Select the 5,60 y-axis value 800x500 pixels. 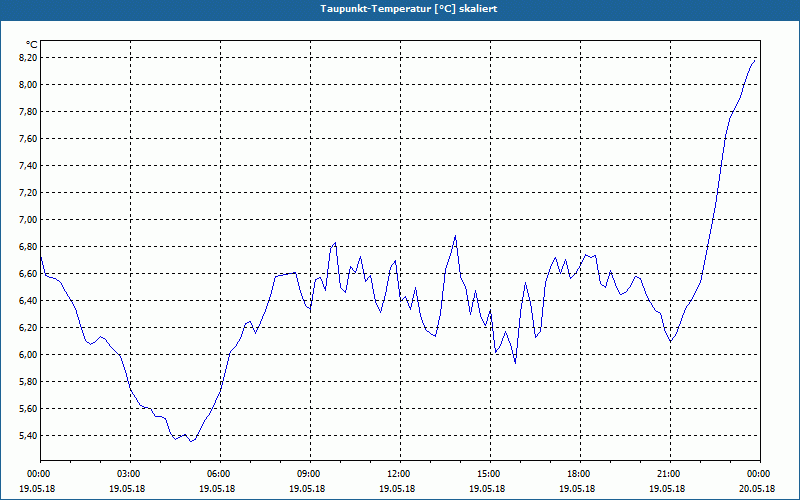[28, 409]
